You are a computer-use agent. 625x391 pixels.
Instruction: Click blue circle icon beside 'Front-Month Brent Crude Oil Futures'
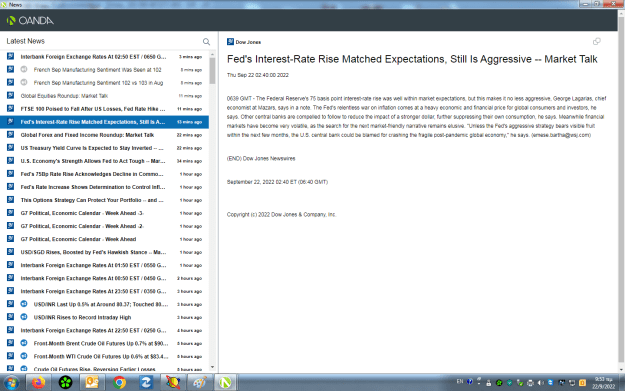24,343
